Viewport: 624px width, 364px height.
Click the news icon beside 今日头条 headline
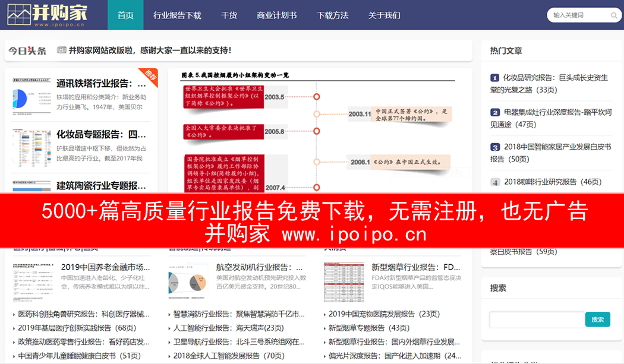coord(61,50)
